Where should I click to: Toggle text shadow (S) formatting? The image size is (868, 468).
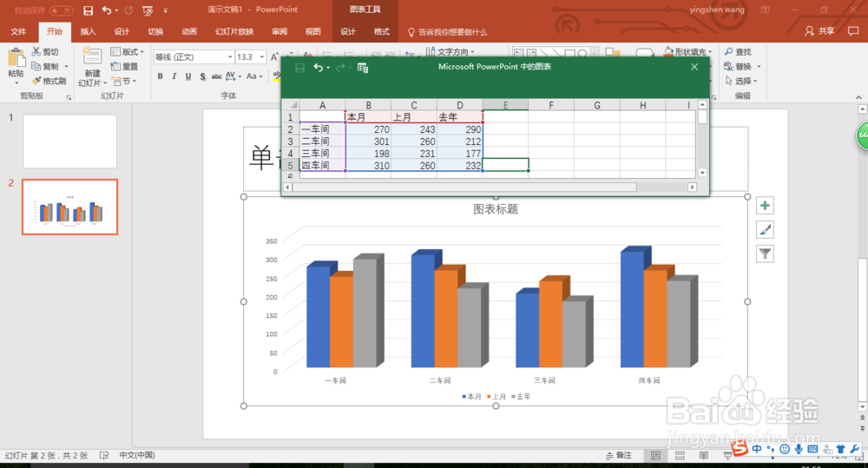[202, 76]
